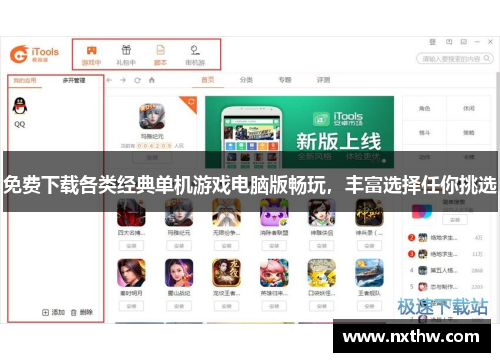Open the feedback icon beside login
The height and width of the screenshot is (362, 500).
click(449, 42)
